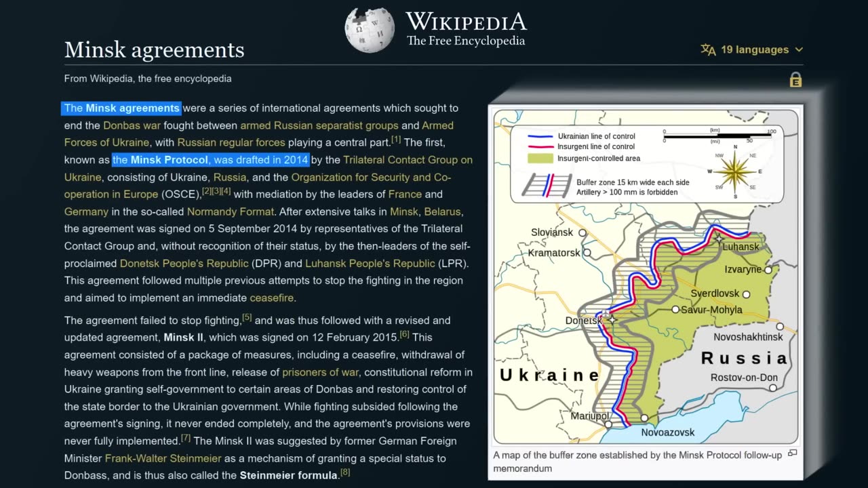Open Donetsk People's Republic link
This screenshot has height=488, width=868.
pos(184,264)
